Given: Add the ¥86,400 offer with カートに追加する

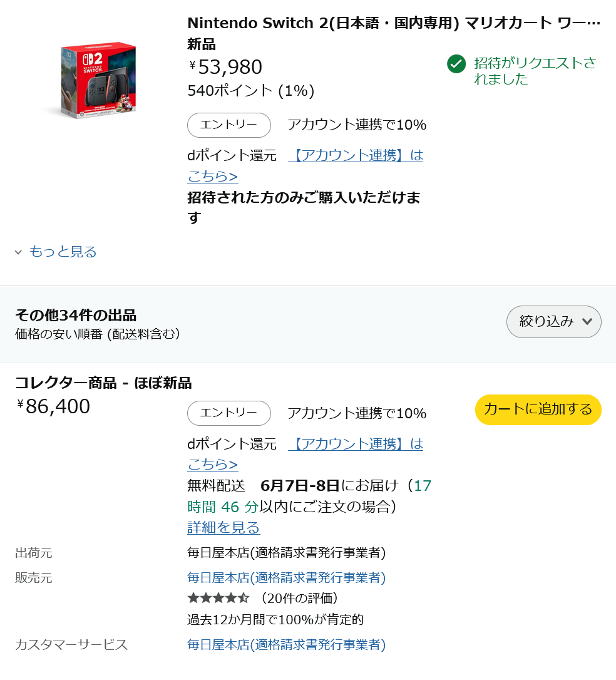Looking at the screenshot, I should 538,410.
